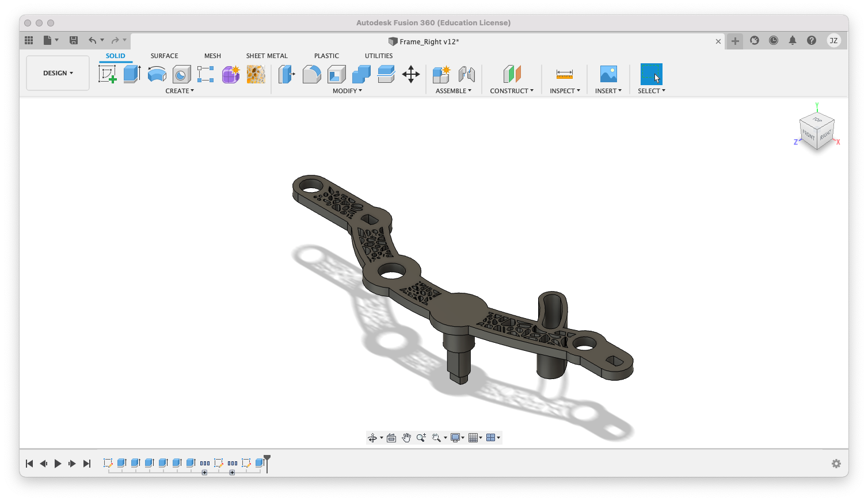Expand the INSERT menu
868x501 pixels.
pos(608,91)
